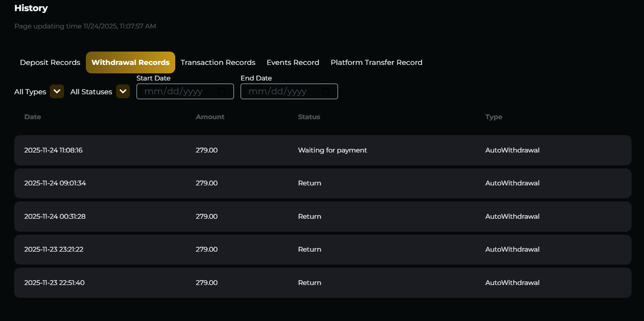Expand the All Types dropdown arrow
Image resolution: width=644 pixels, height=321 pixels.
[57, 92]
